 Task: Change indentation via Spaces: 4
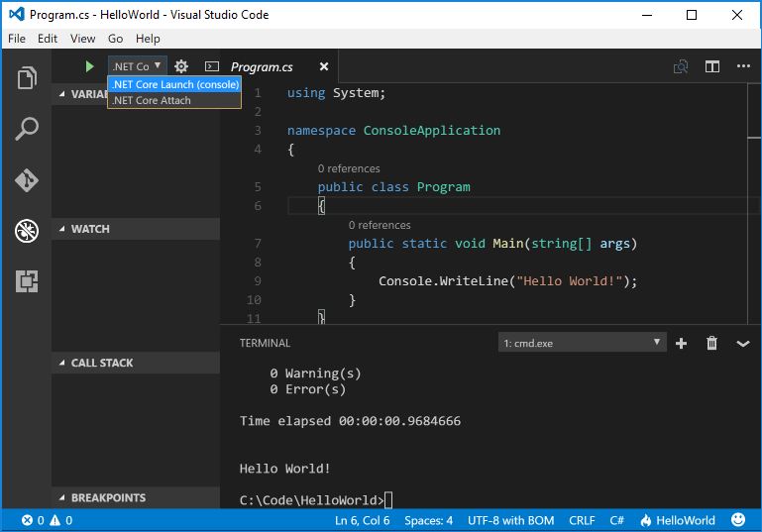point(429,520)
